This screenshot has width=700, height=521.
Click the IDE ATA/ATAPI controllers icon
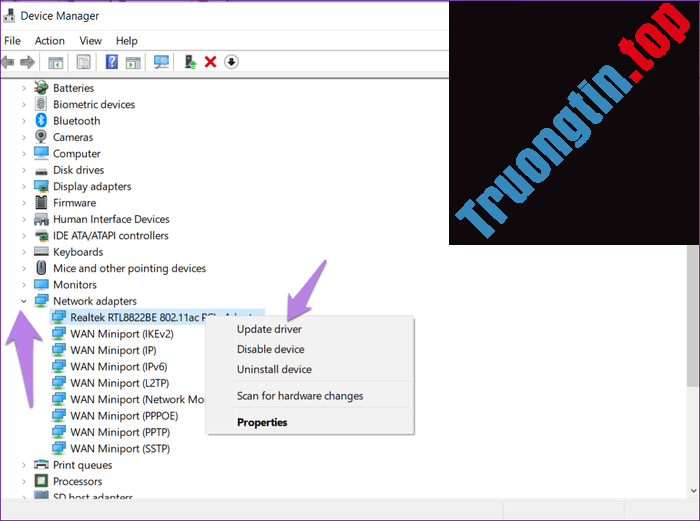pos(41,236)
